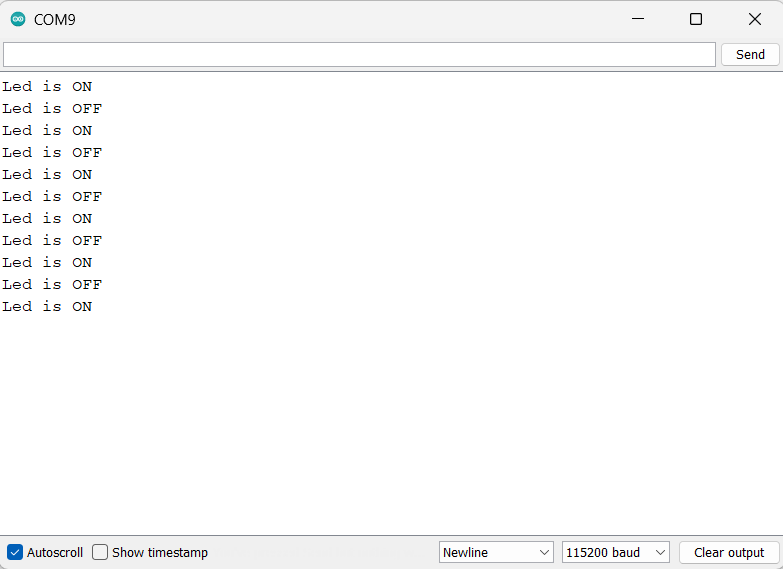Click the empty area below serial output
The image size is (783, 569).
390,430
